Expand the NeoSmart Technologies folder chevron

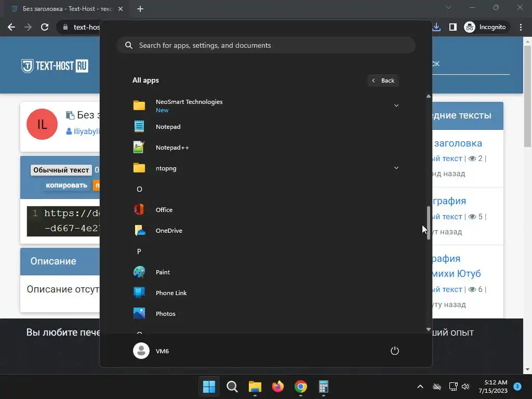[x=396, y=105]
